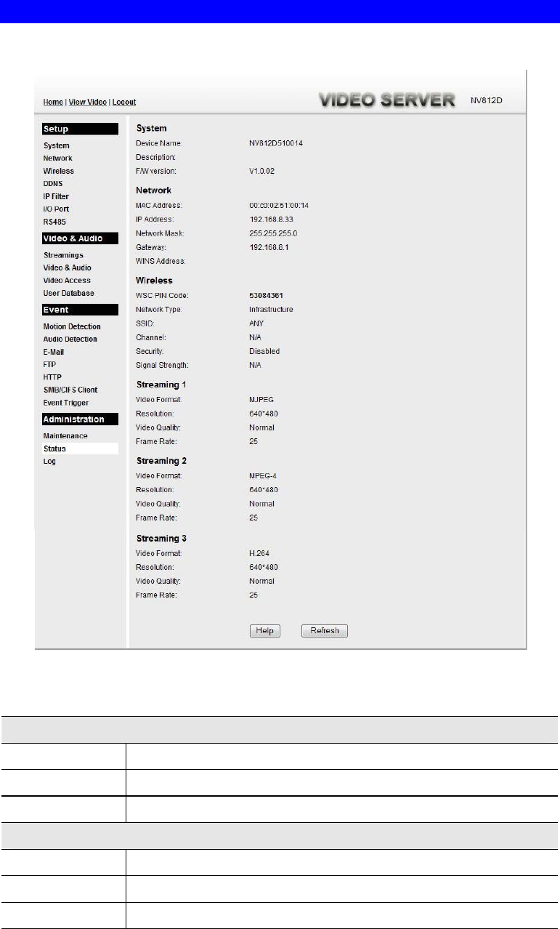Click the WINS Address label
Screen dimensions: 560x929
click(161, 261)
